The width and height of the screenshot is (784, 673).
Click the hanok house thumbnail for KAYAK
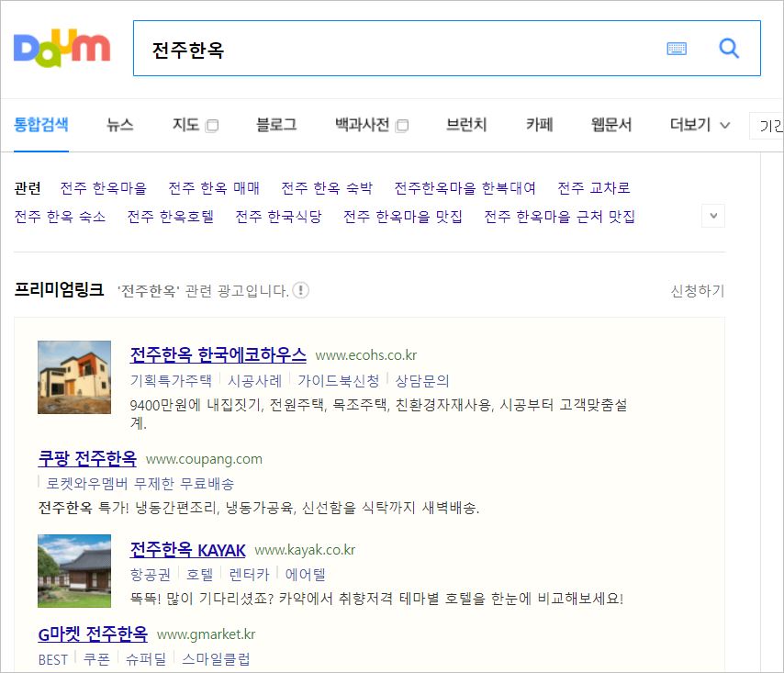pyautogui.click(x=74, y=570)
